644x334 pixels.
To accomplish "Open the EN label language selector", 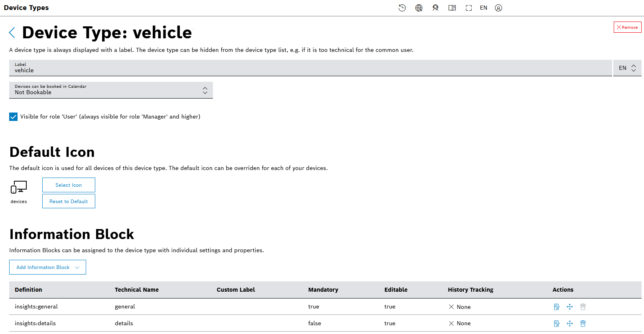I will pyautogui.click(x=627, y=68).
